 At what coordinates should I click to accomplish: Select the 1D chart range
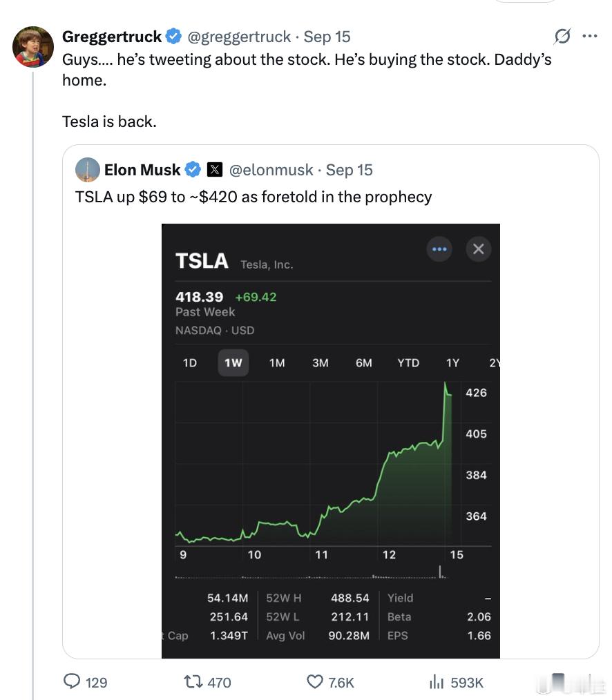[x=190, y=363]
